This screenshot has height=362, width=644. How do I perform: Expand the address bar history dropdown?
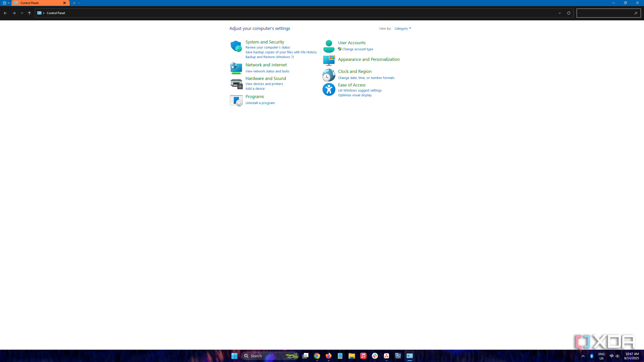[560, 13]
